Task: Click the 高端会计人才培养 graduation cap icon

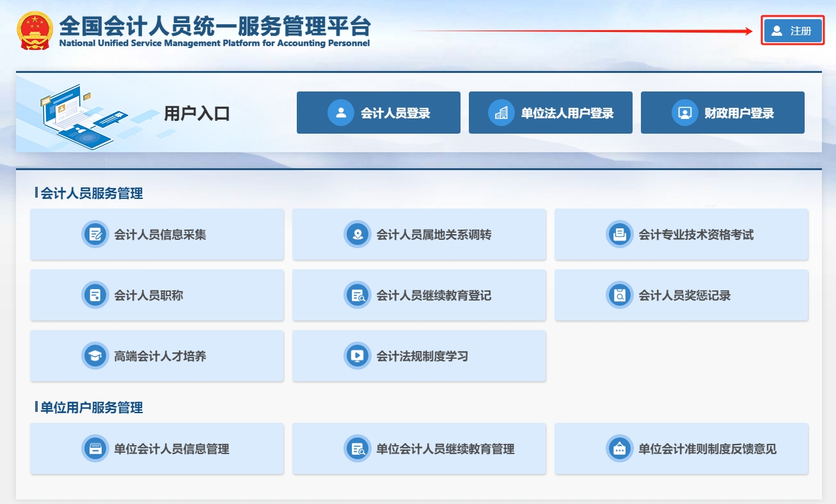Action: click(95, 356)
